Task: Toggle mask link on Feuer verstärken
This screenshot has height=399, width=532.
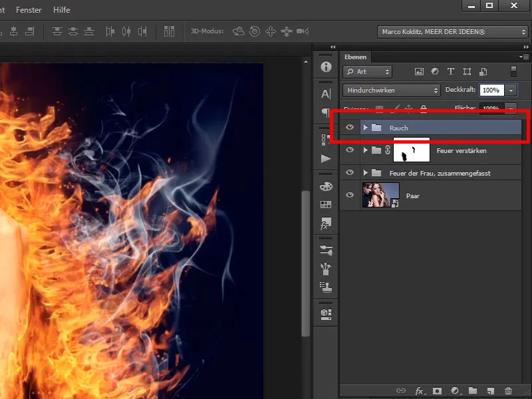Action: (x=388, y=150)
